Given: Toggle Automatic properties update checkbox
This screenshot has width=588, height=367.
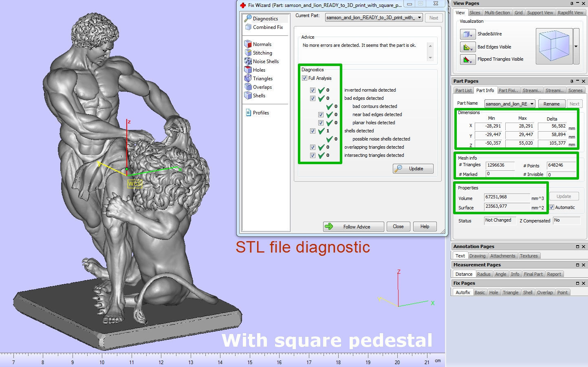Looking at the screenshot, I should pos(551,207).
